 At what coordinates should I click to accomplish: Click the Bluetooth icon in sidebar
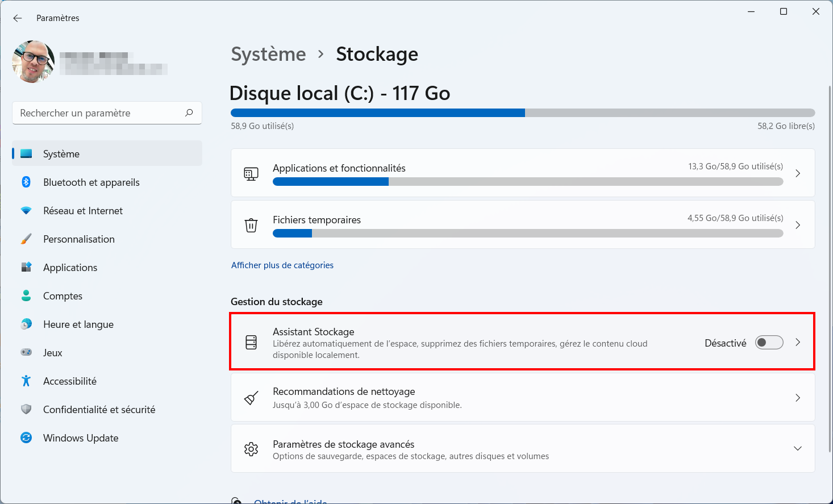[x=26, y=182]
